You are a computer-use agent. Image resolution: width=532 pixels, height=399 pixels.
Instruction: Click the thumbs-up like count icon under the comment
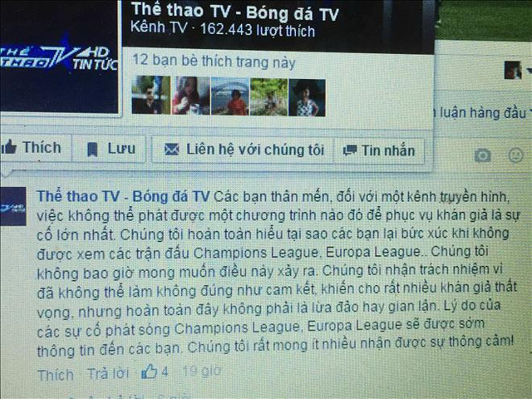[150, 372]
